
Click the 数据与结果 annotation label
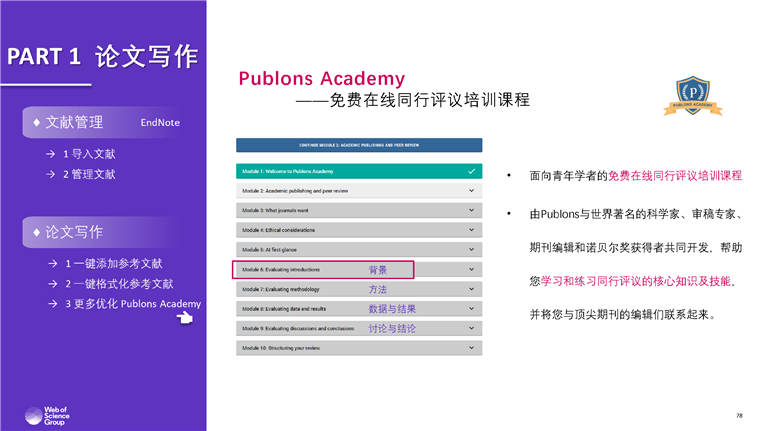coord(392,309)
